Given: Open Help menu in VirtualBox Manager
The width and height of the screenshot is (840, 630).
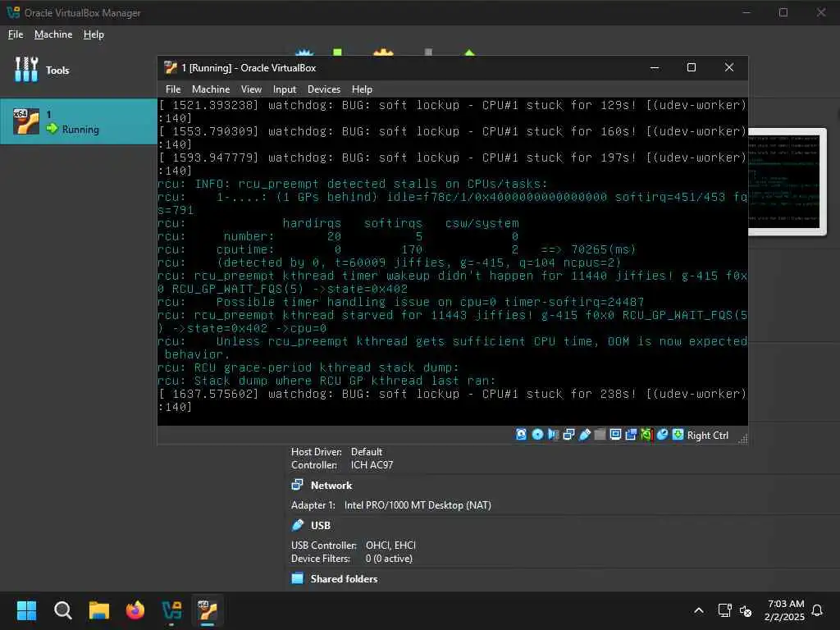Looking at the screenshot, I should point(94,34).
